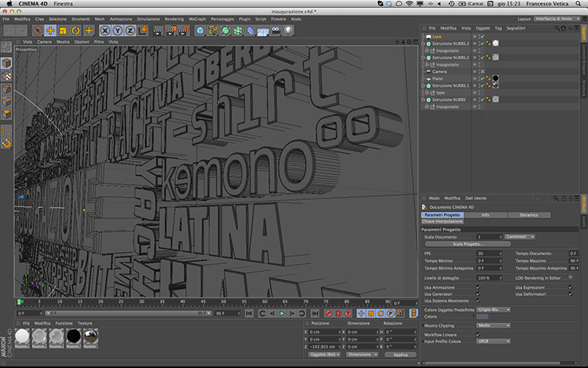Add a cube primitive object
This screenshot has height=368, width=588.
pos(201,30)
